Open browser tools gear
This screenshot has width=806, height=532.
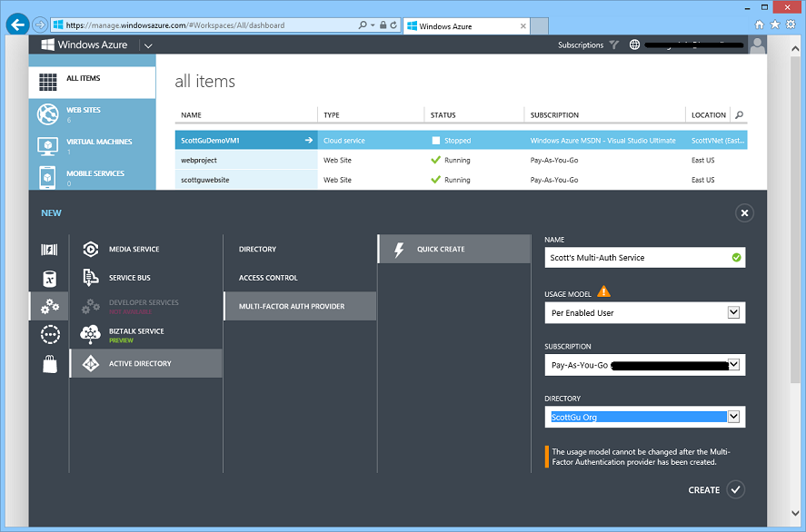point(791,25)
